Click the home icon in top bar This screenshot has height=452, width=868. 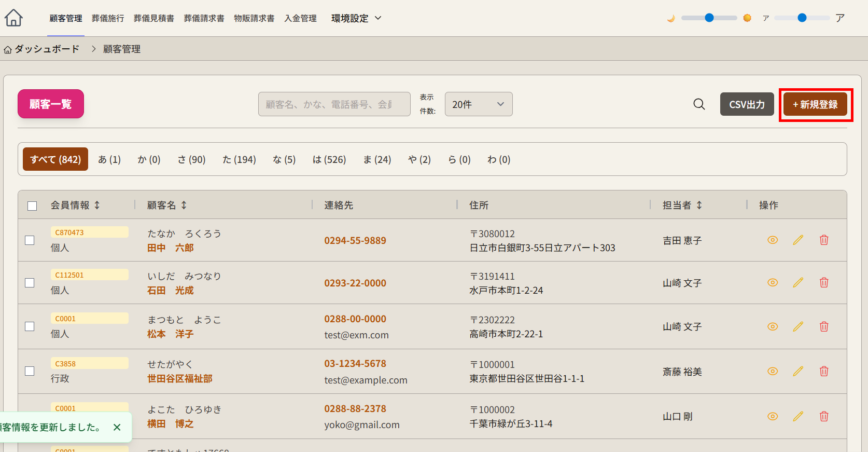click(x=13, y=18)
